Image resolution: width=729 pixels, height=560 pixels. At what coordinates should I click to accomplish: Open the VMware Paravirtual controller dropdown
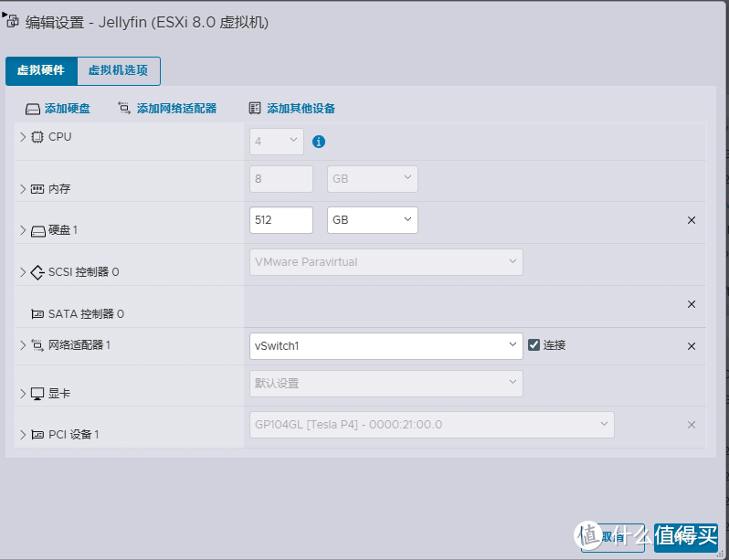pos(386,262)
